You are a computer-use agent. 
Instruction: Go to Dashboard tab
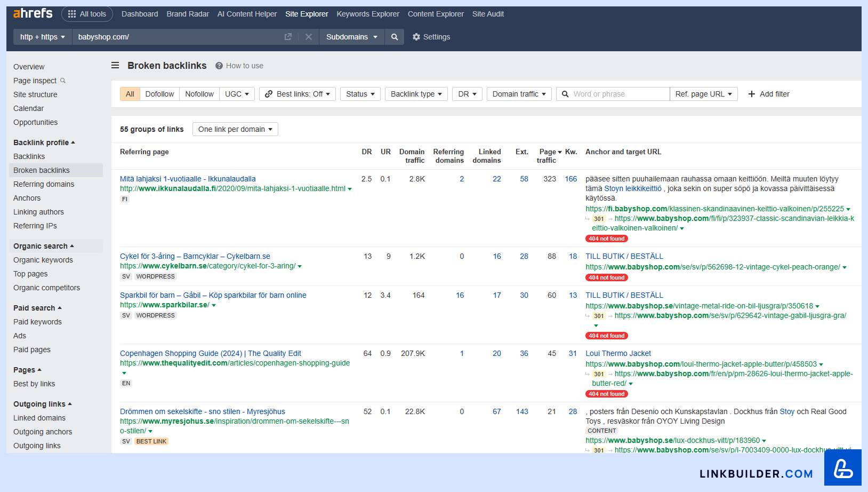point(140,14)
